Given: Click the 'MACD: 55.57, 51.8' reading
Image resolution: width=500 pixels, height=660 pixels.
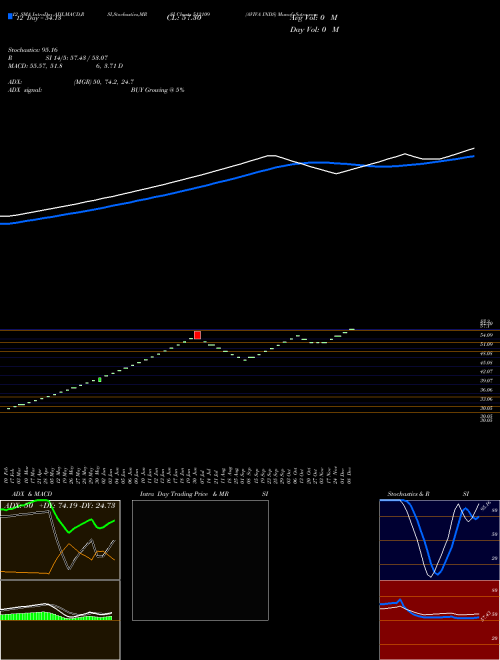Looking at the screenshot, I should (x=35, y=66).
